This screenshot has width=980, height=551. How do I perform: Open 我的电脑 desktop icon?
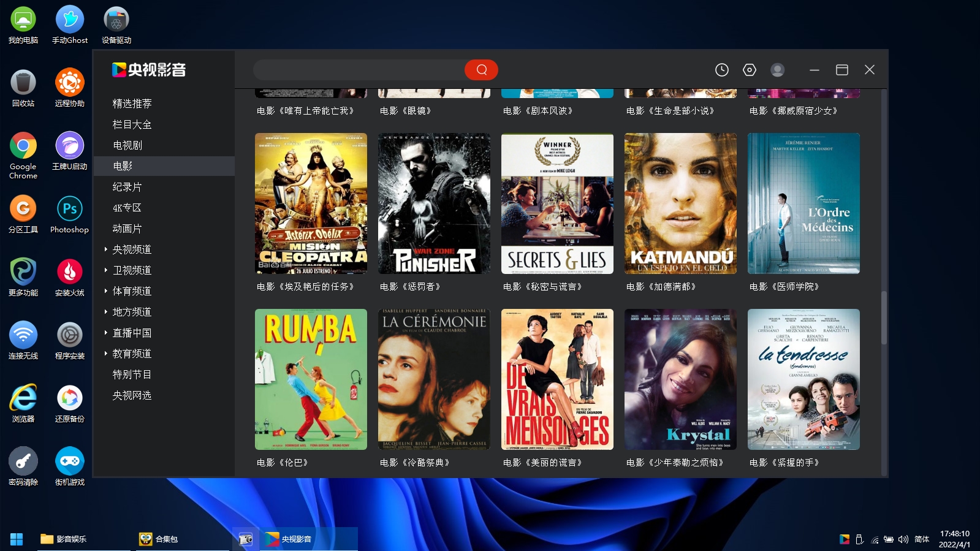(x=23, y=25)
